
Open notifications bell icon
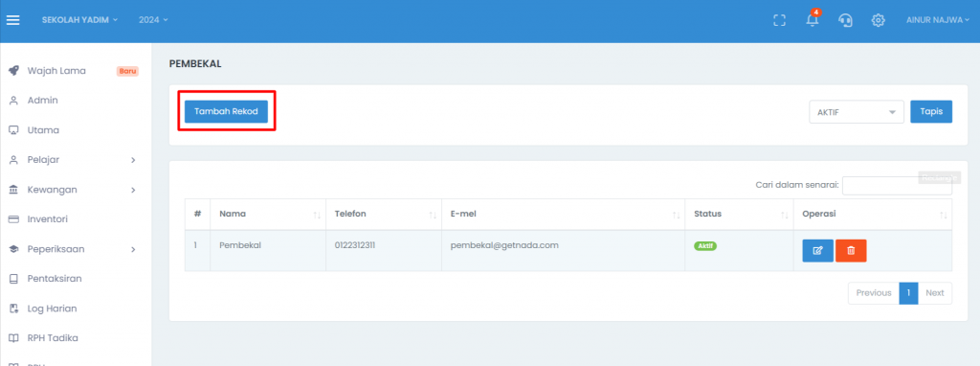click(813, 19)
